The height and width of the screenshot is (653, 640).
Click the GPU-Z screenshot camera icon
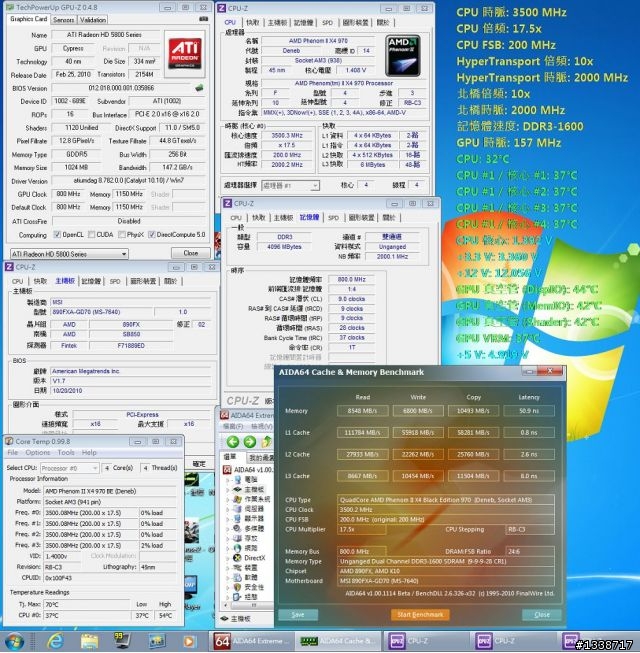203,19
